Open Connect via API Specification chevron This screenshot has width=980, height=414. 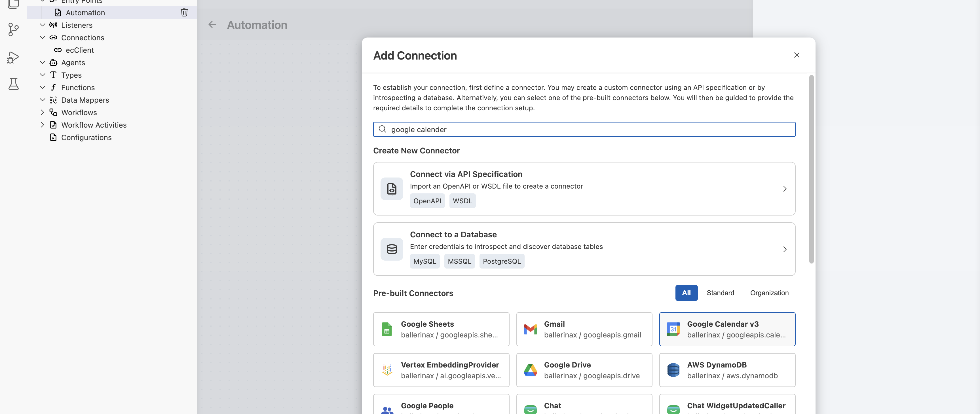[784, 189]
